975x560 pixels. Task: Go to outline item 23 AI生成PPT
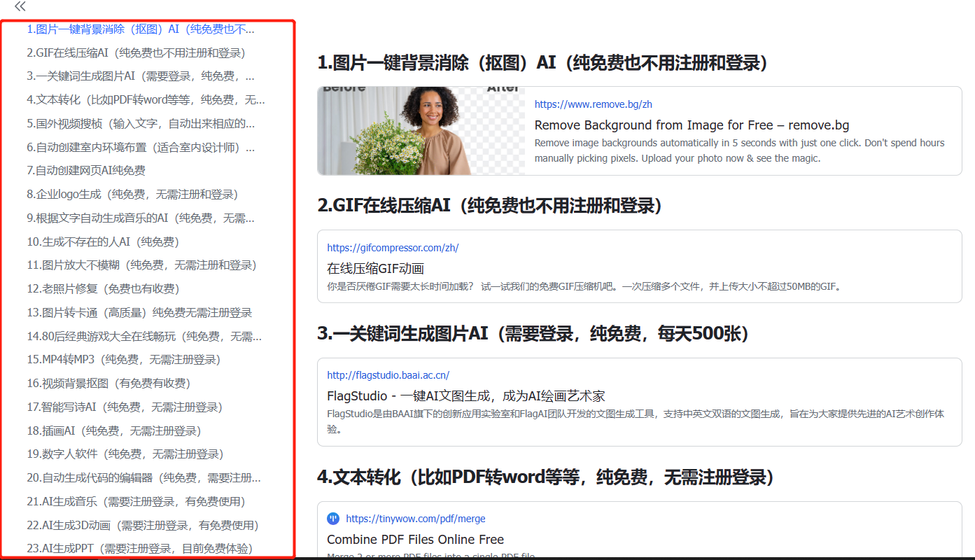139,548
